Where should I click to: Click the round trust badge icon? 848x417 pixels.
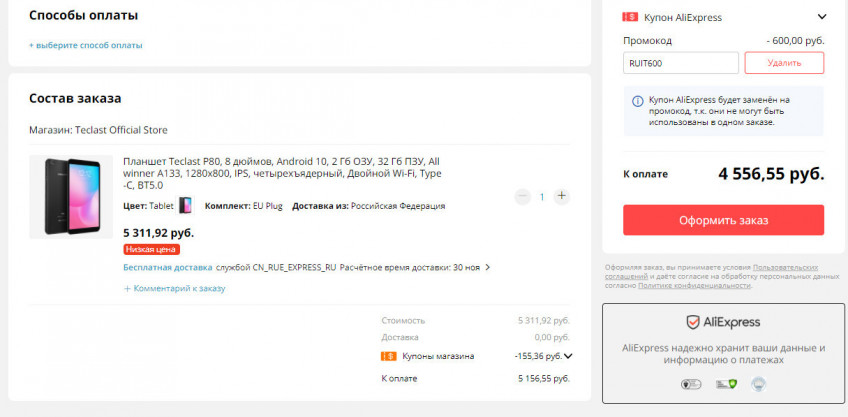point(759,384)
